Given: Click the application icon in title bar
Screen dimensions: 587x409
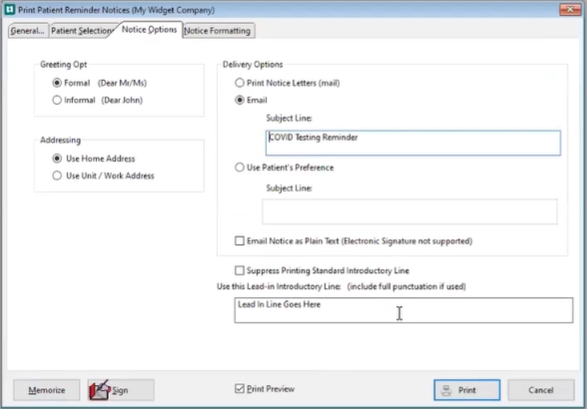Looking at the screenshot, I should pos(9,9).
